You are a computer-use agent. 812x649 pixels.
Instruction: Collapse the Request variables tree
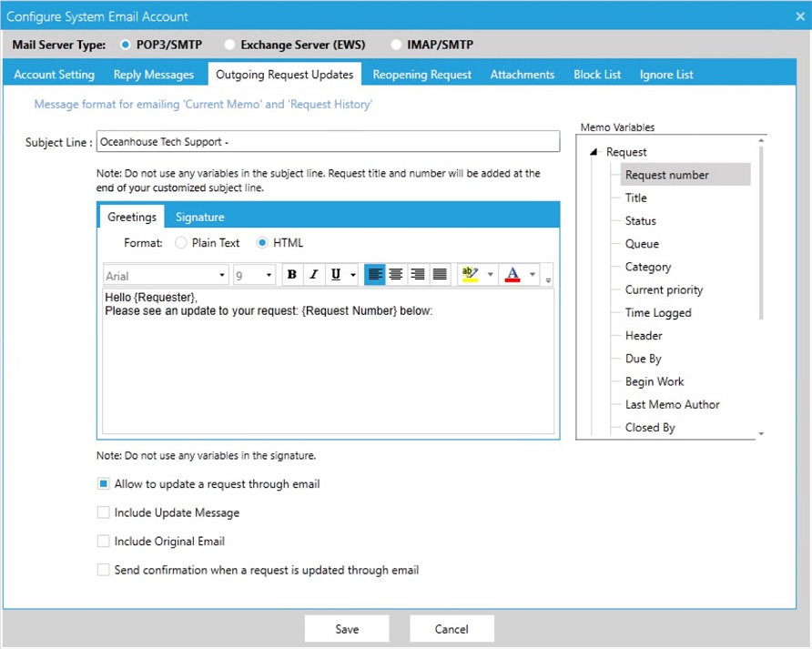tap(594, 151)
